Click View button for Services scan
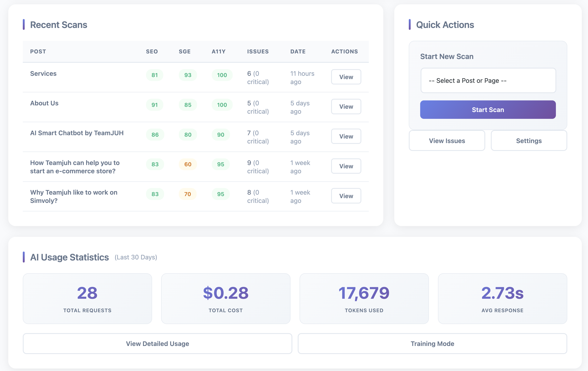This screenshot has width=588, height=371. 346,77
